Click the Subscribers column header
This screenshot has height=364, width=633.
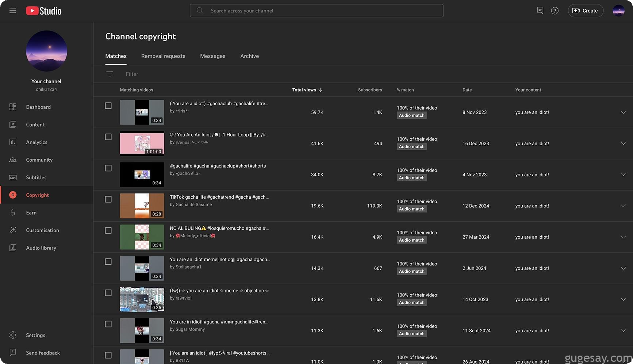click(x=370, y=90)
